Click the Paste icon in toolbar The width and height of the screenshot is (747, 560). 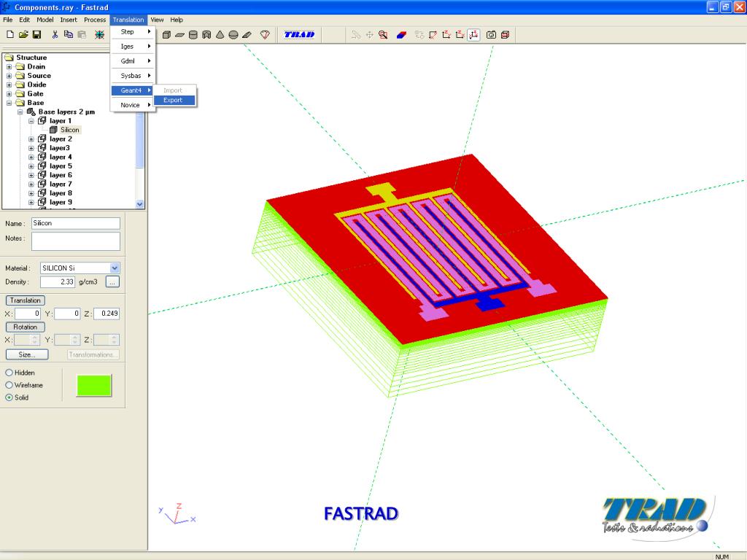(x=82, y=34)
